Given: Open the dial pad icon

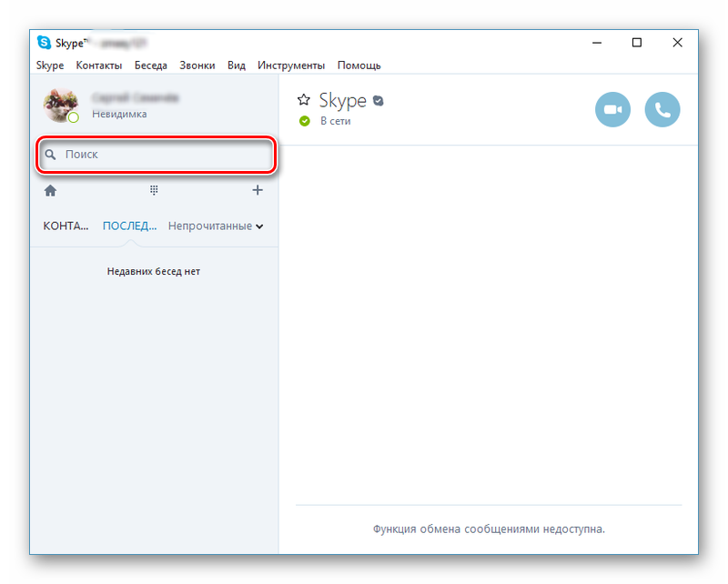Looking at the screenshot, I should pos(154,190).
